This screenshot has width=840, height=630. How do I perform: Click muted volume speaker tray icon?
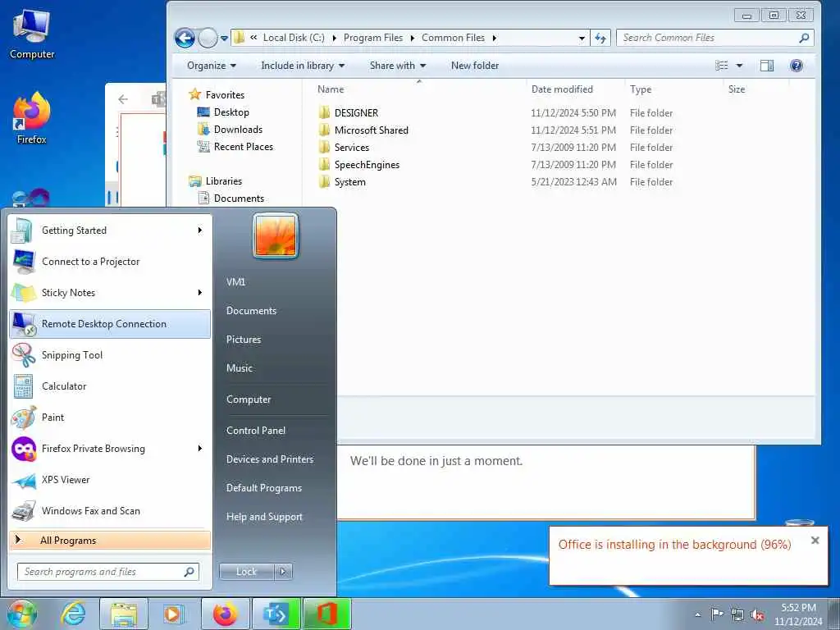[x=757, y=614]
